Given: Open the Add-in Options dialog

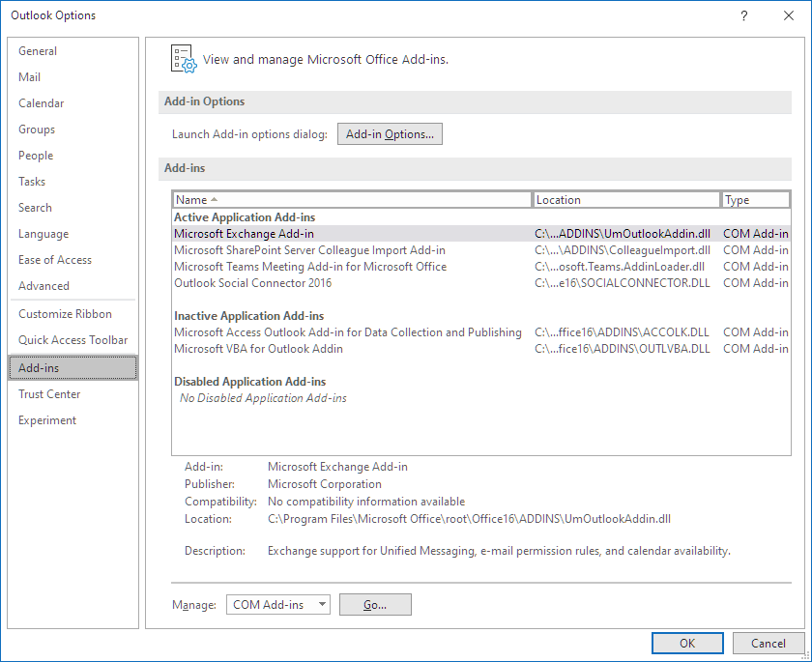Looking at the screenshot, I should tap(390, 133).
